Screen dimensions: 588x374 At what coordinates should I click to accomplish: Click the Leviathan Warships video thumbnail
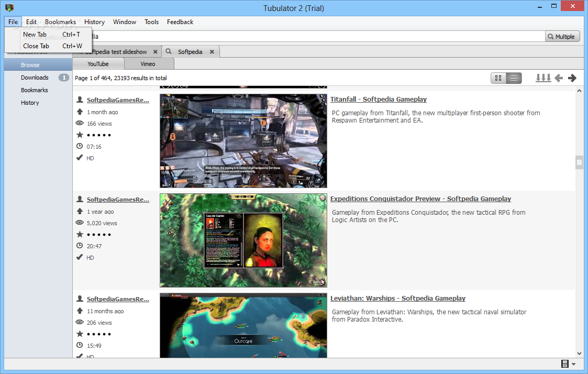click(x=243, y=325)
